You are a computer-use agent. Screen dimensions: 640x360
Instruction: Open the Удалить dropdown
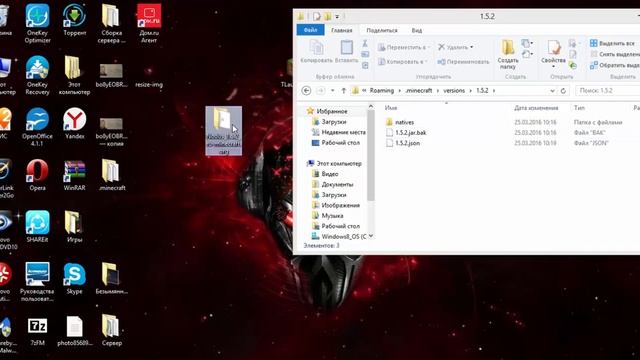(456, 47)
